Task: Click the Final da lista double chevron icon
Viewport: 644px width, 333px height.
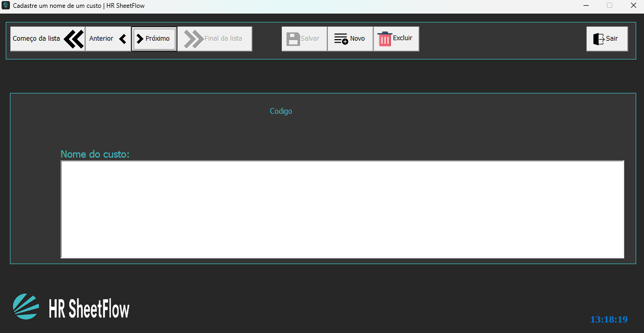Action: pyautogui.click(x=194, y=39)
